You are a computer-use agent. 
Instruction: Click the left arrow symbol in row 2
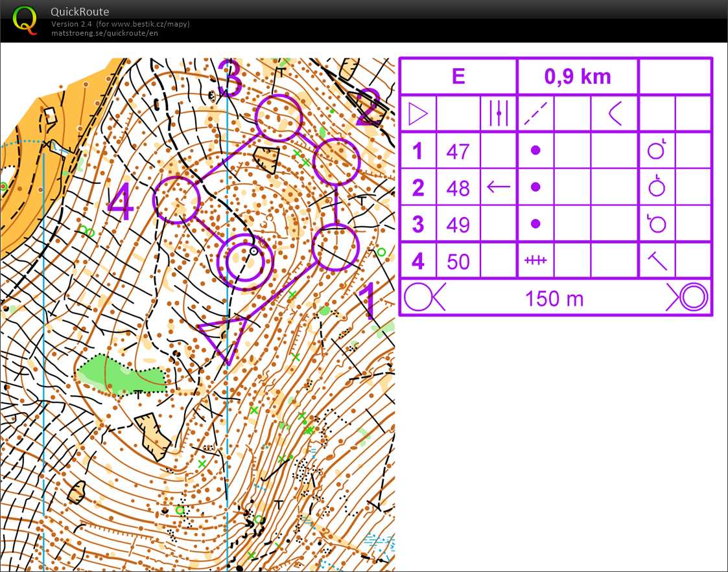pos(498,187)
